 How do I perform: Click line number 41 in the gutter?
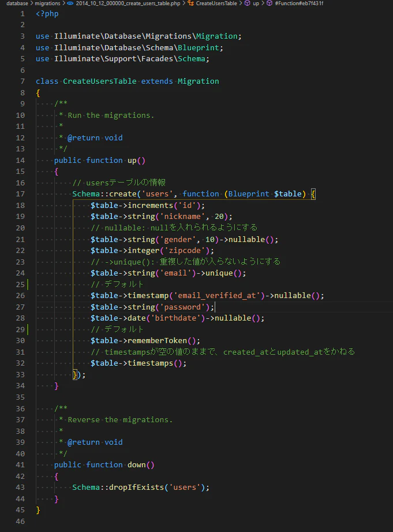click(20, 465)
